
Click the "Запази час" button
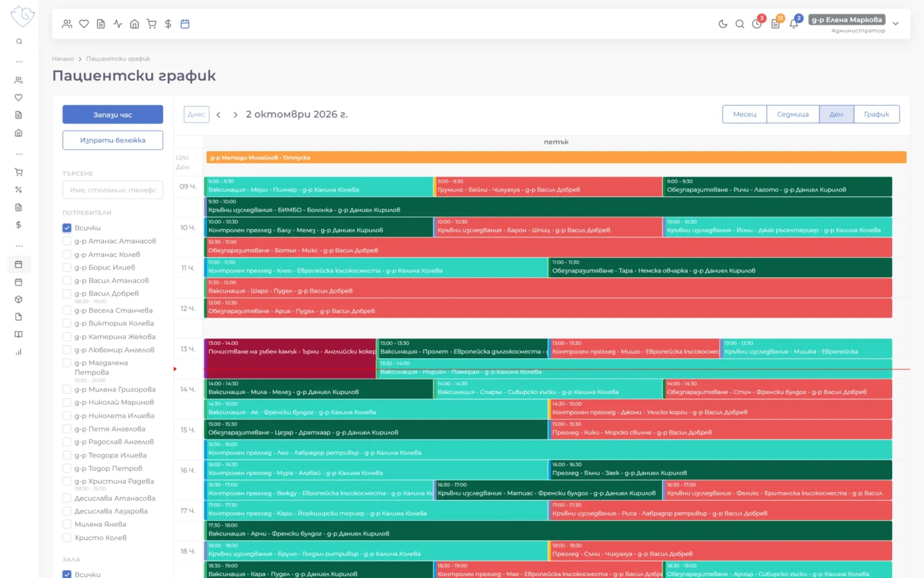(x=112, y=114)
